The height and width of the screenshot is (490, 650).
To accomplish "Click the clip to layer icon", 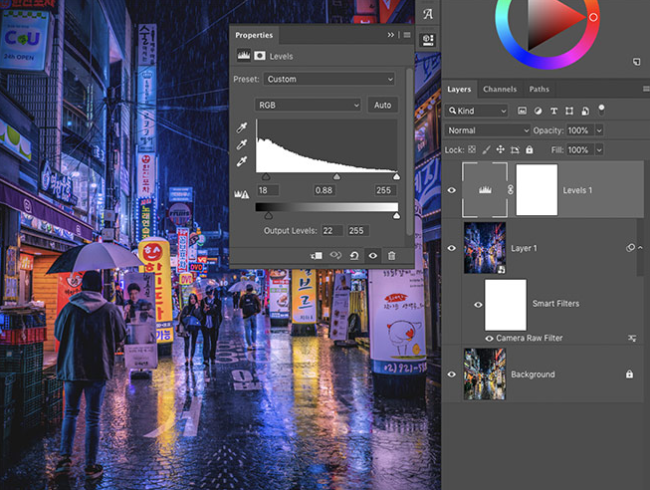I will [x=316, y=255].
